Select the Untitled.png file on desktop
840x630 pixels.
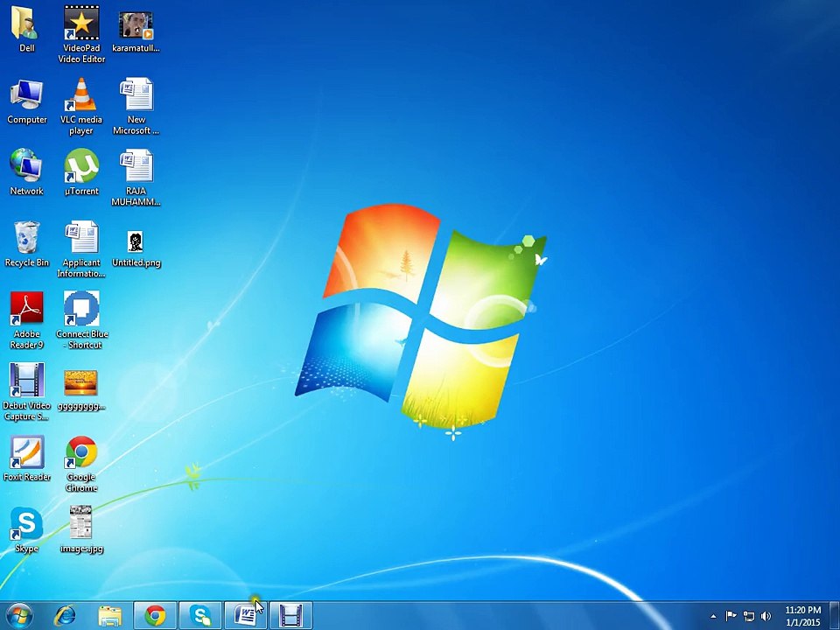(136, 241)
